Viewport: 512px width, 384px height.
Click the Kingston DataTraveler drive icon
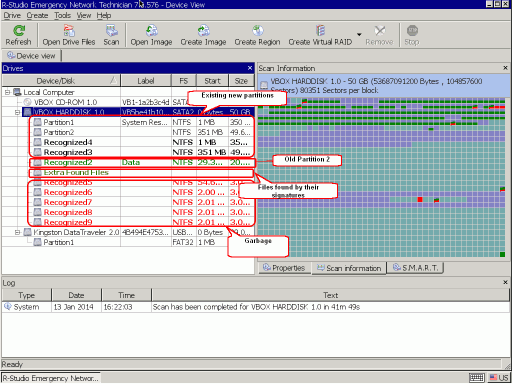click(x=28, y=232)
